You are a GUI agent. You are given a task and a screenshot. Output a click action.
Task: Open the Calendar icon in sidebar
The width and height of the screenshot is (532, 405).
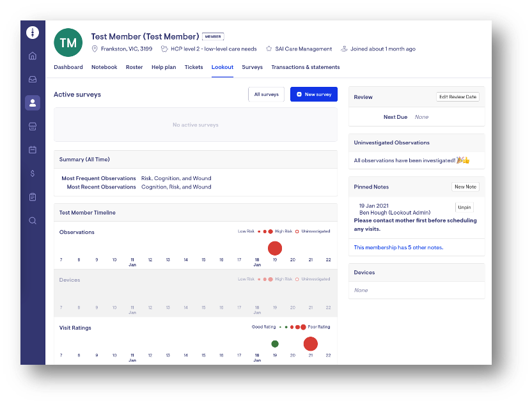point(33,149)
